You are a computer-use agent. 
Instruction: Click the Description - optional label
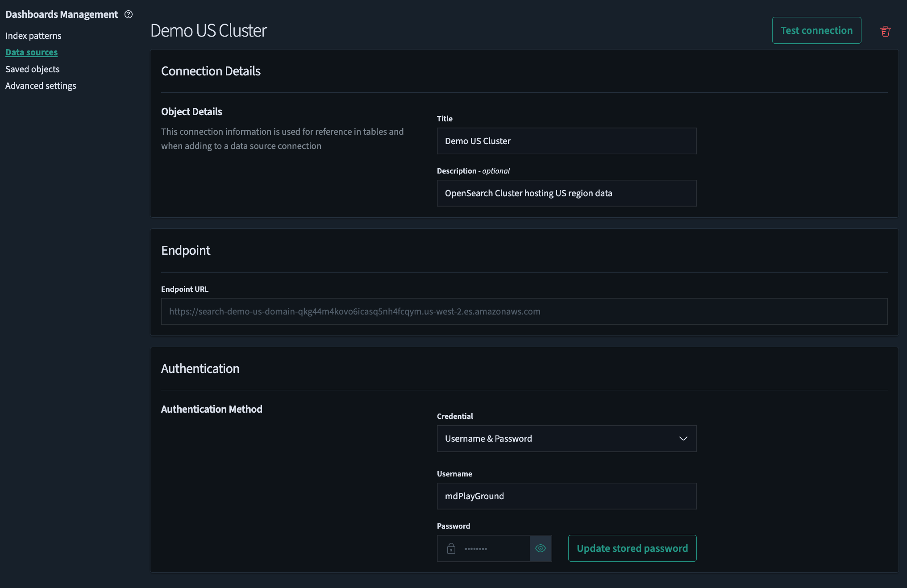[473, 171]
